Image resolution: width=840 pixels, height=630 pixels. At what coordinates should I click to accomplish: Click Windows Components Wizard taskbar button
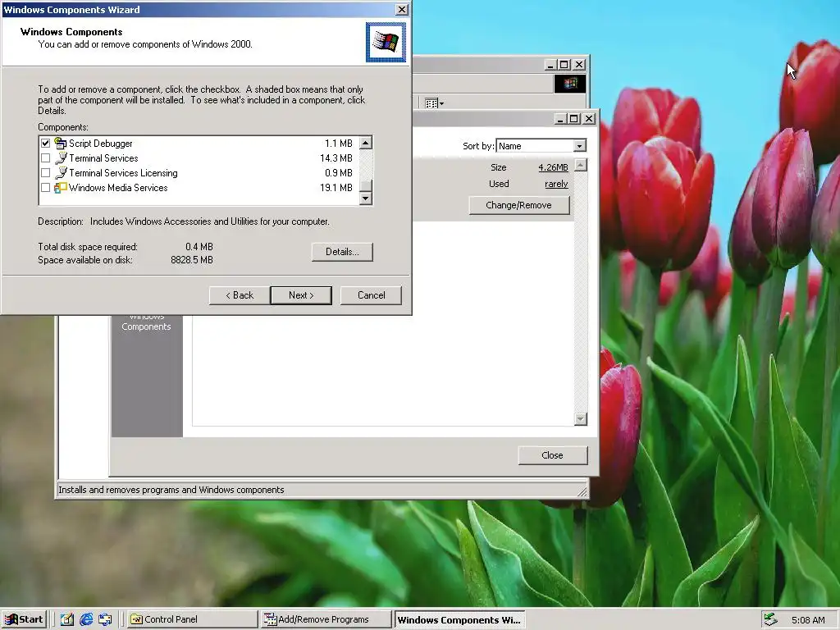coord(459,620)
